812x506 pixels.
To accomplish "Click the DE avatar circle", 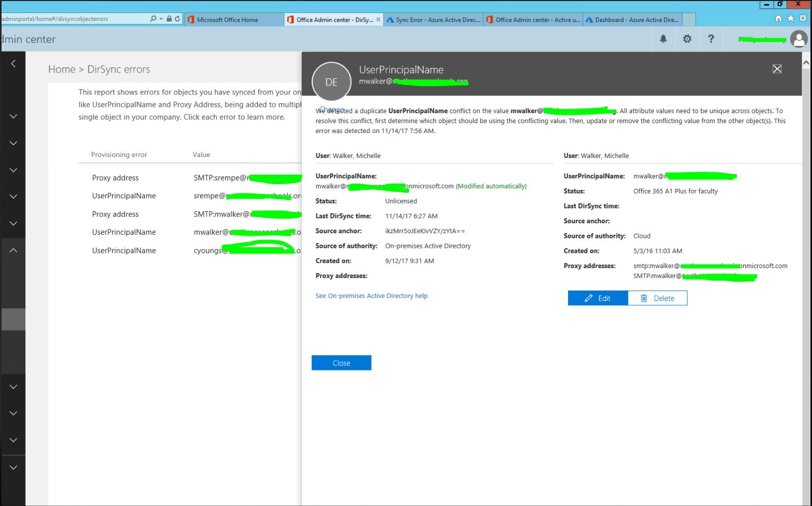I will pyautogui.click(x=331, y=82).
